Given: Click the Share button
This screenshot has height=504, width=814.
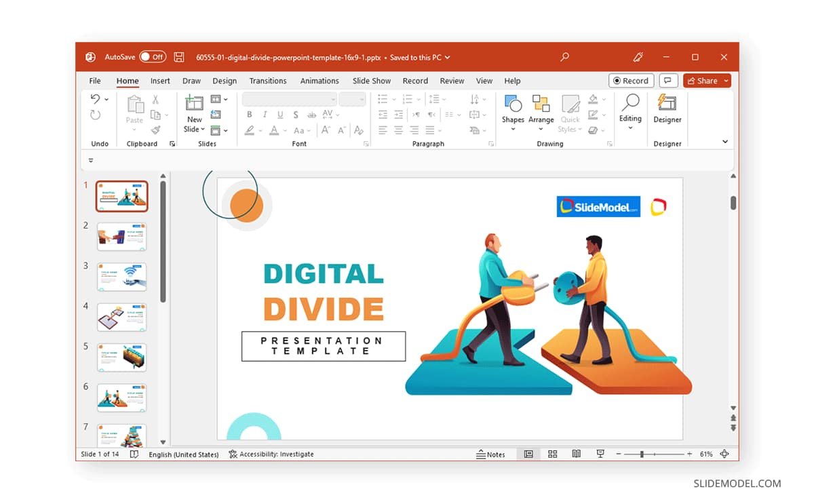Looking at the screenshot, I should point(703,81).
